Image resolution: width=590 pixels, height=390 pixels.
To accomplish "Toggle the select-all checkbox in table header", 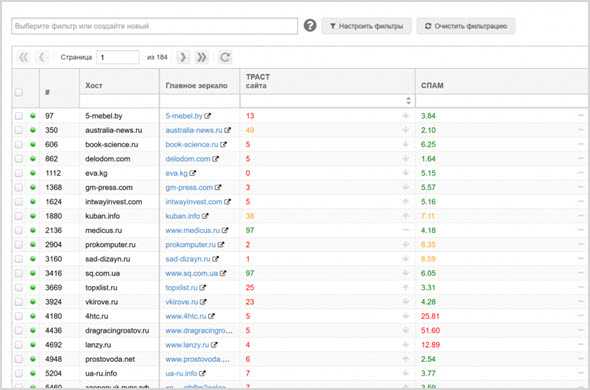I will pyautogui.click(x=18, y=92).
